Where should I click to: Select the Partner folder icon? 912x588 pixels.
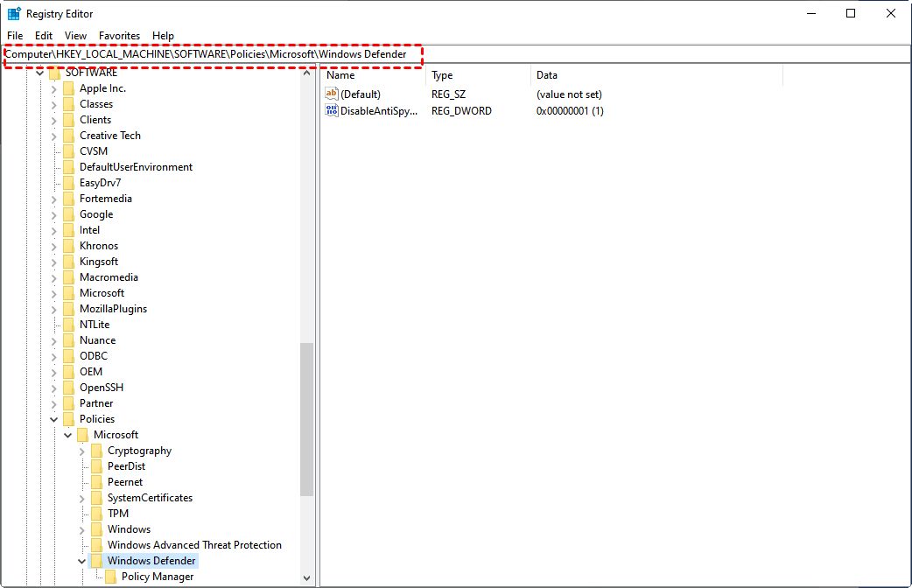(68, 402)
